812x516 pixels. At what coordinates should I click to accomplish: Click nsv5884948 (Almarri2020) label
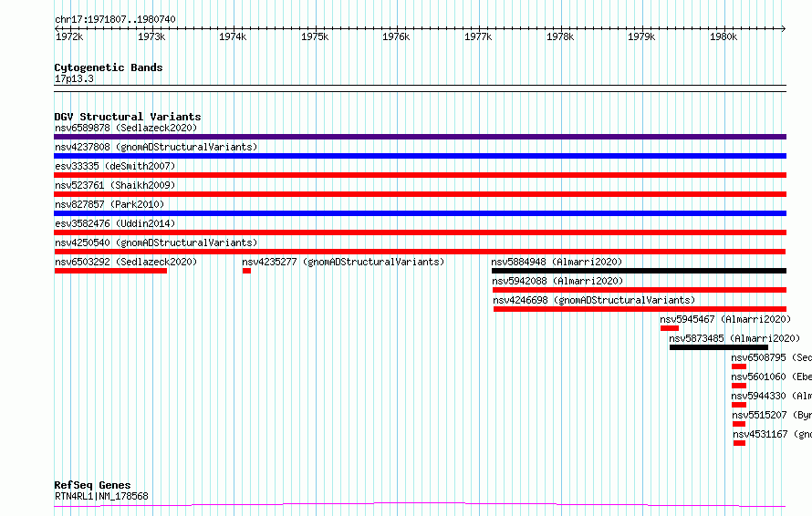tap(557, 262)
